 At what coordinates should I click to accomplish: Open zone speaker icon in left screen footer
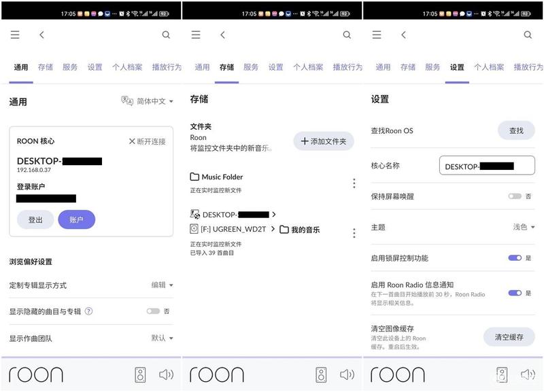(x=140, y=374)
